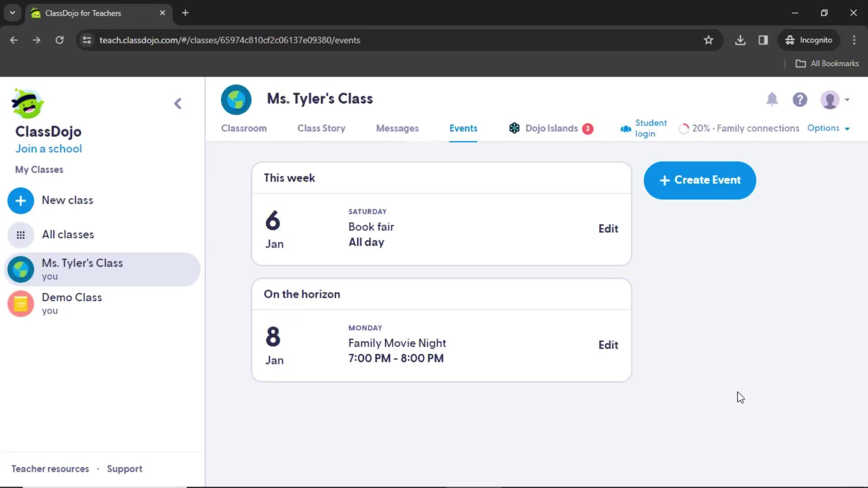The height and width of the screenshot is (488, 868).
Task: Collapse the left sidebar panel
Action: coord(178,103)
